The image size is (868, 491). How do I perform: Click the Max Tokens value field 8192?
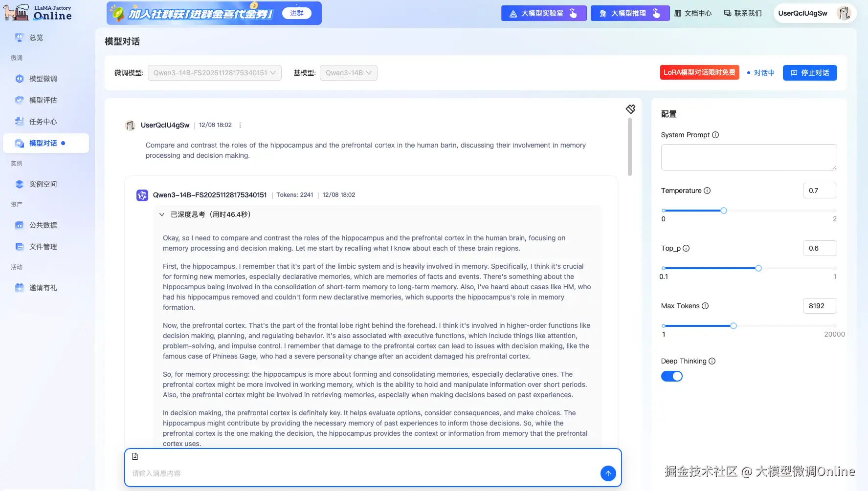tap(820, 306)
